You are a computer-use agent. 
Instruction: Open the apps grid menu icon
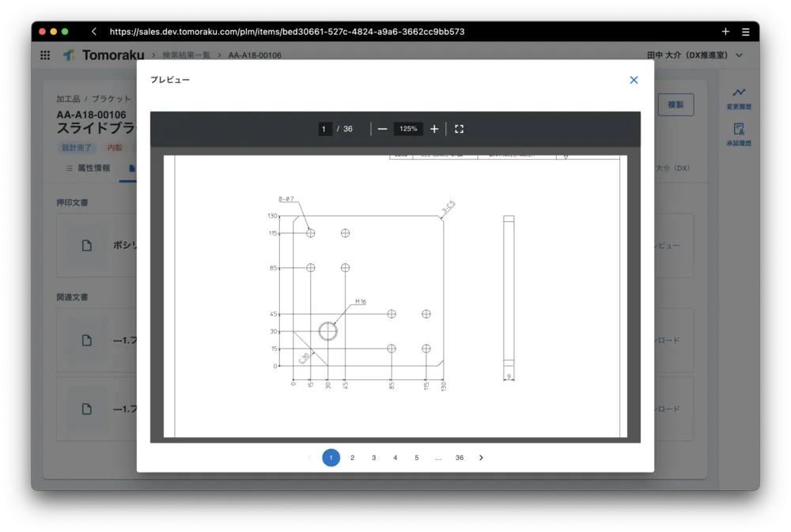coord(45,55)
